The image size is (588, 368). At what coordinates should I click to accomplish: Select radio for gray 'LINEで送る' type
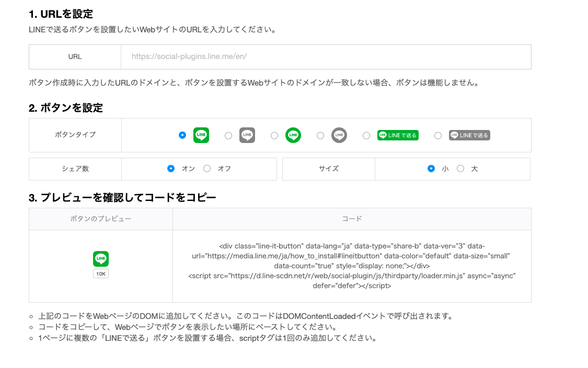click(x=438, y=136)
